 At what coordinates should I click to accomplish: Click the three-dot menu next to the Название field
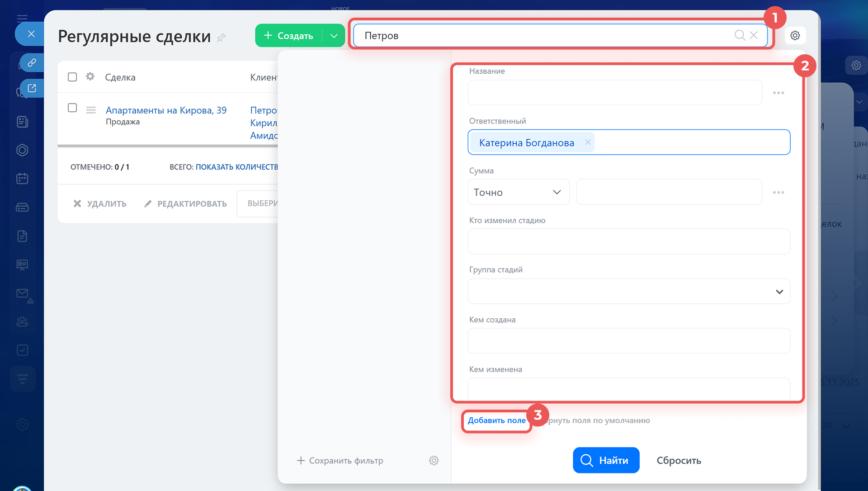pos(778,93)
